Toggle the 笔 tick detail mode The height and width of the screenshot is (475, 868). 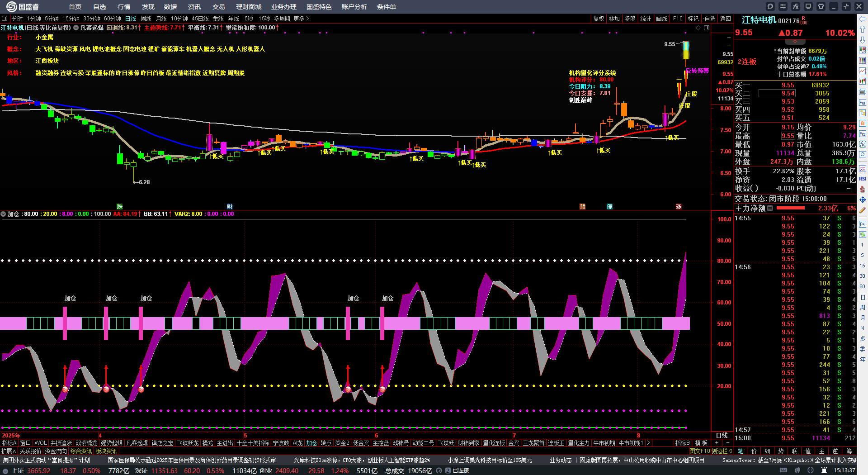(x=740, y=451)
